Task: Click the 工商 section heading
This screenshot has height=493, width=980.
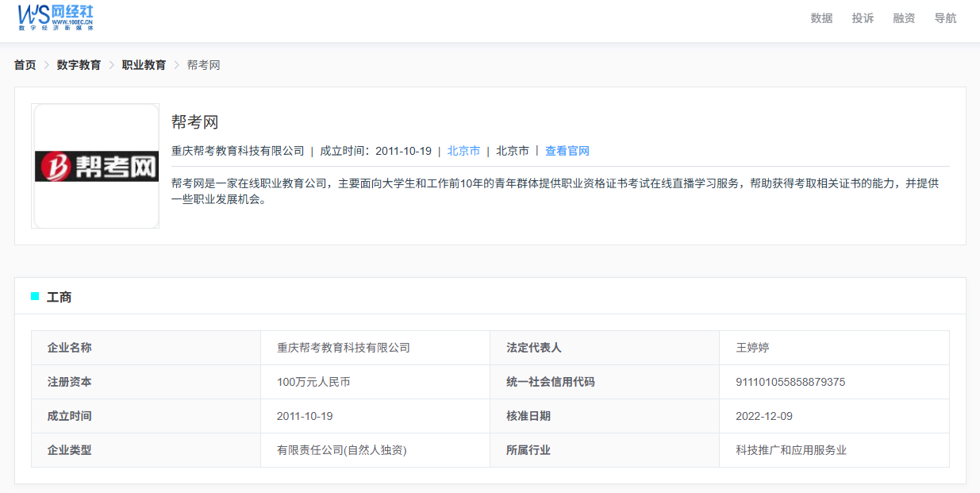Action: tap(60, 297)
